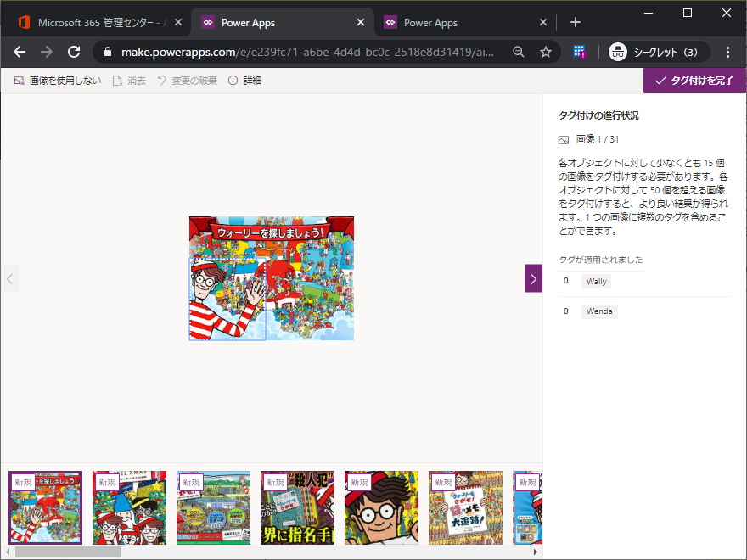Click the address bar URL
Image resolution: width=747 pixels, height=560 pixels.
click(307, 52)
